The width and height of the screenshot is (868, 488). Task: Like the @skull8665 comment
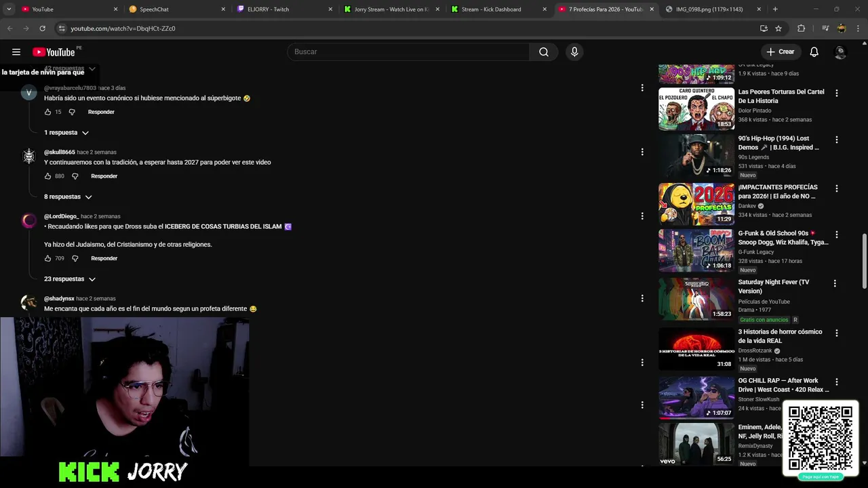tap(47, 176)
